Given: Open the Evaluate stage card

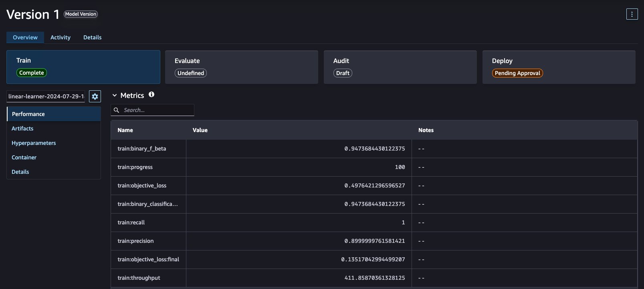Looking at the screenshot, I should point(242,67).
